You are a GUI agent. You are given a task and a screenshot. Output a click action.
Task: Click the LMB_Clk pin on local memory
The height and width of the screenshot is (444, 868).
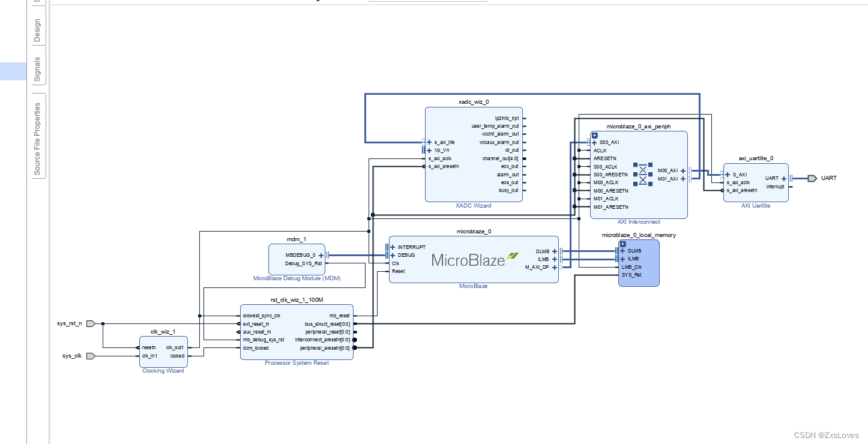click(x=631, y=267)
